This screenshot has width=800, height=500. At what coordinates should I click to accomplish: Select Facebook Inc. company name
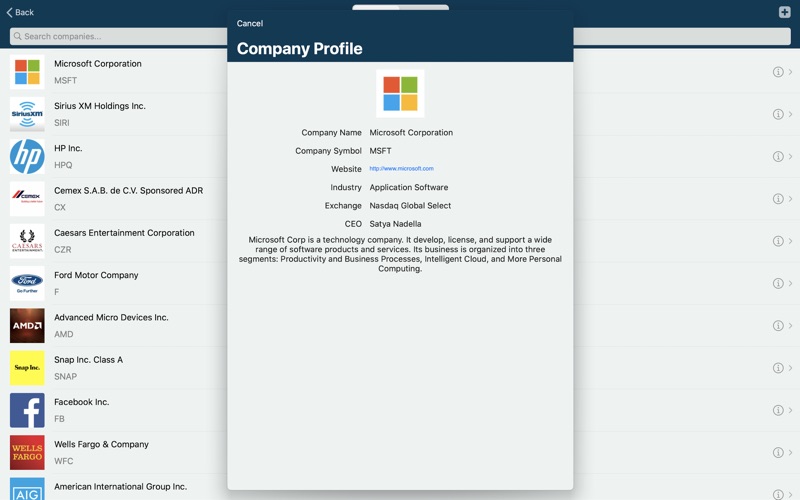point(82,402)
